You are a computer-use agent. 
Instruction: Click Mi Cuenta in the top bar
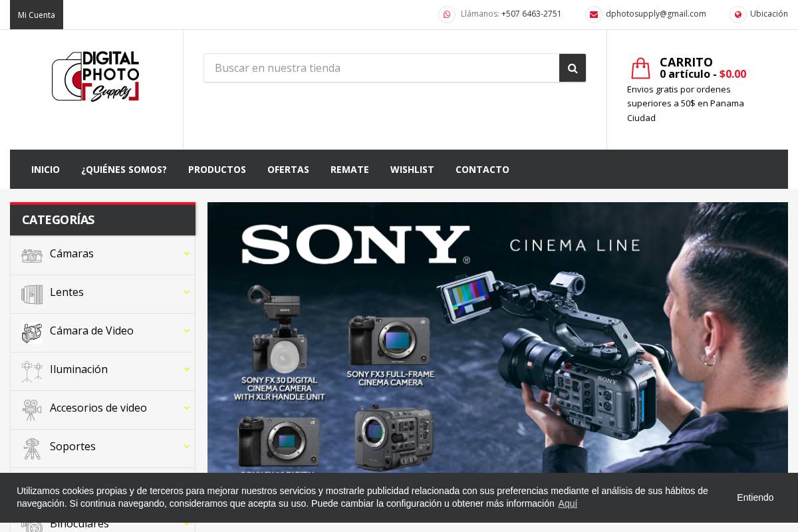click(36, 14)
